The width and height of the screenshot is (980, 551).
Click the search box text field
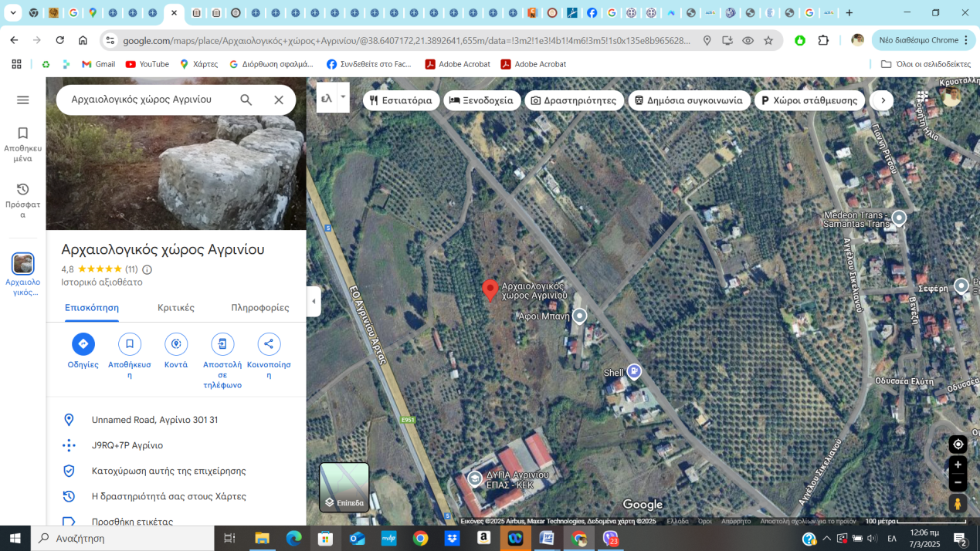(x=147, y=100)
